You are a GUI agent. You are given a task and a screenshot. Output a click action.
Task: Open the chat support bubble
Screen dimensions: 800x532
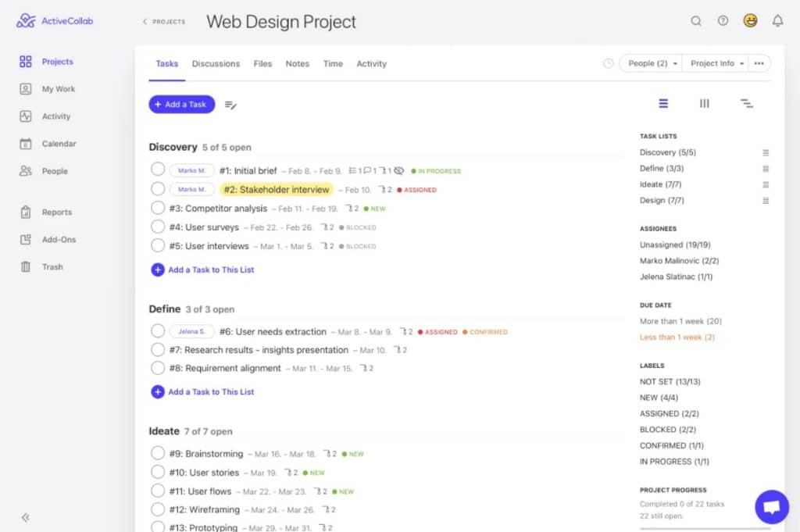772,507
